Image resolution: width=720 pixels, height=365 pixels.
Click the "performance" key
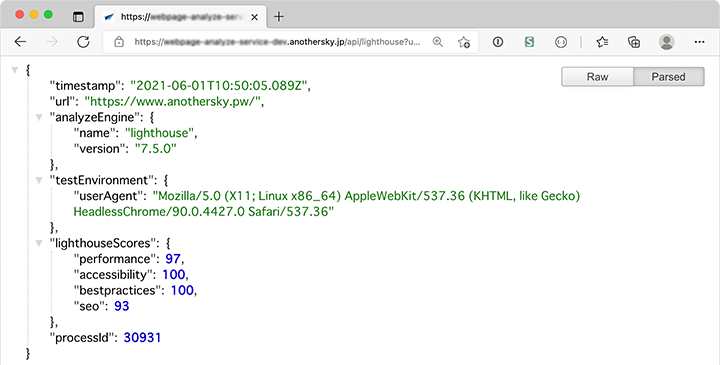click(x=115, y=259)
